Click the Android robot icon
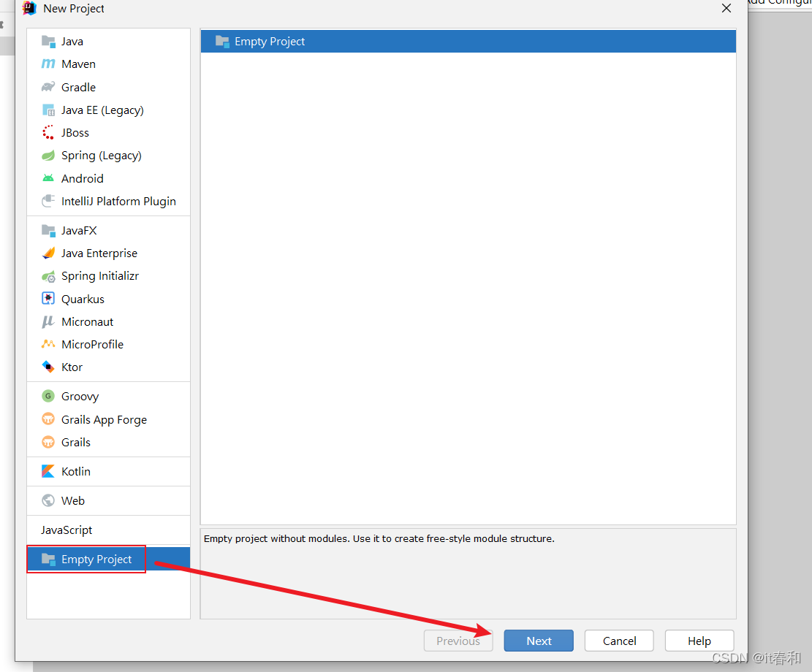The image size is (812, 672). [x=48, y=178]
